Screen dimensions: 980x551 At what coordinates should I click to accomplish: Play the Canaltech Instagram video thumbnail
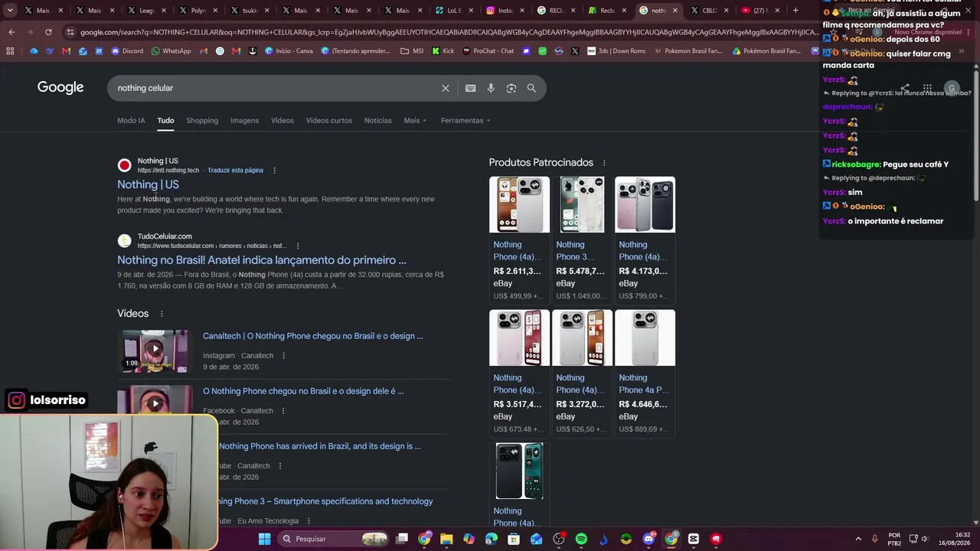coord(155,350)
